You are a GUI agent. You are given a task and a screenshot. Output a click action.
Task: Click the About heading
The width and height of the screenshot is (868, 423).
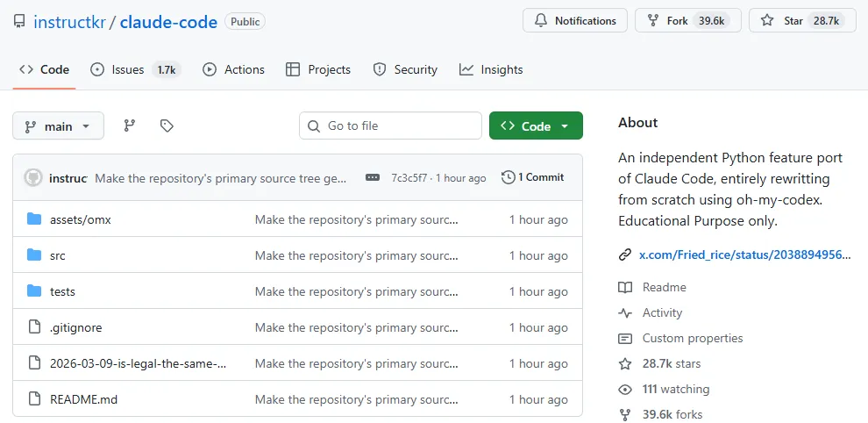637,123
